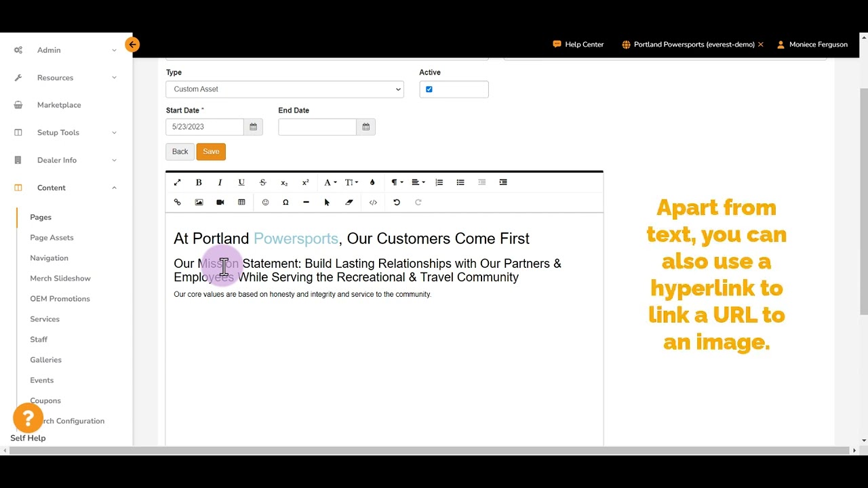This screenshot has height=488, width=868.
Task: Open the paragraph format dropdown
Action: click(397, 182)
